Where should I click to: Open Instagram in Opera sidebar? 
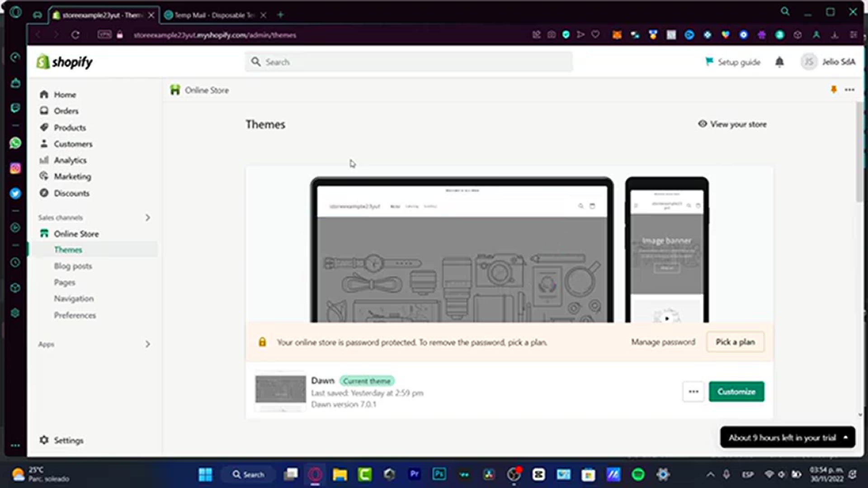click(x=15, y=168)
